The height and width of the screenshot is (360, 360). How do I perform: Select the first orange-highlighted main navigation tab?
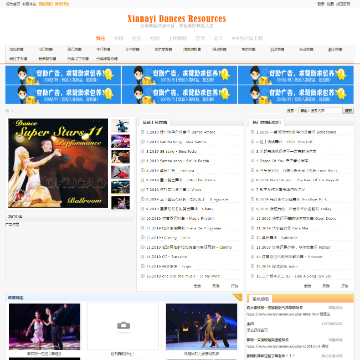coord(100,38)
